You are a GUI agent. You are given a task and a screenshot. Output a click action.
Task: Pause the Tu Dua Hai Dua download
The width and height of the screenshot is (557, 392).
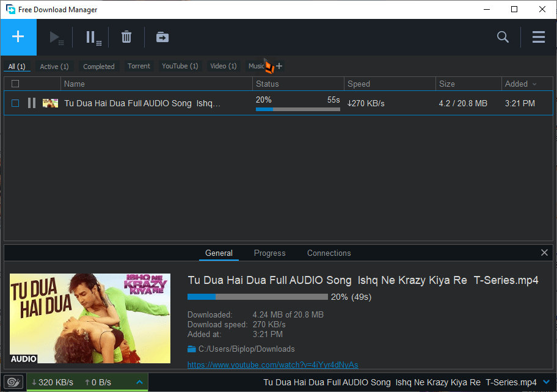(x=32, y=103)
